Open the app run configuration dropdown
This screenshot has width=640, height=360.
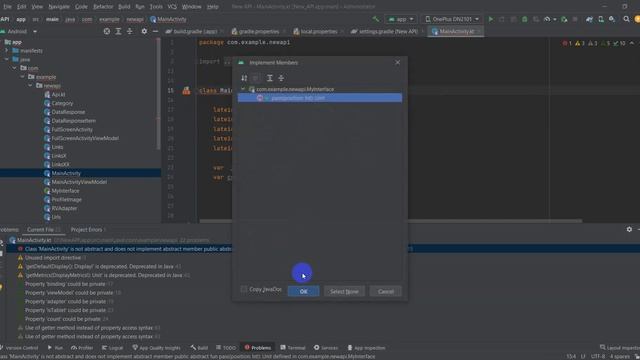401,19
